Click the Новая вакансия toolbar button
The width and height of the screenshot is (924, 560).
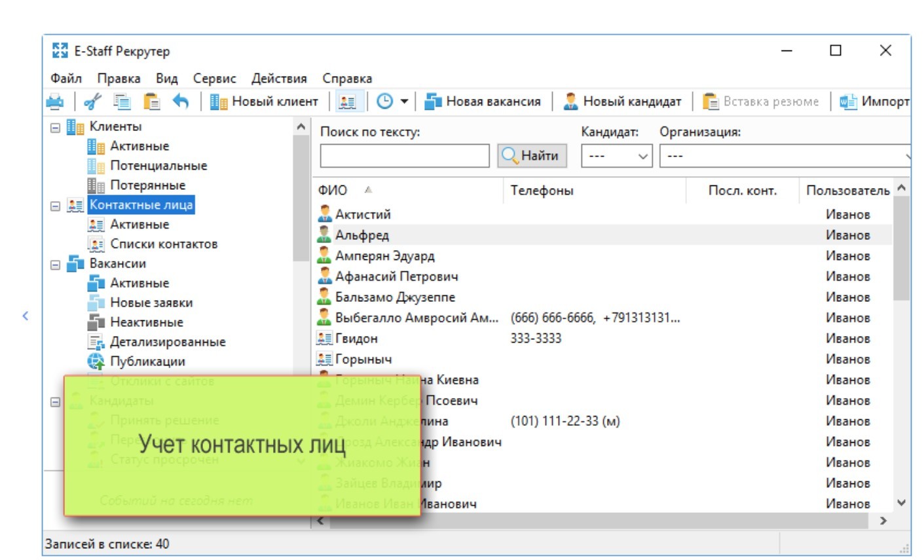pos(483,102)
